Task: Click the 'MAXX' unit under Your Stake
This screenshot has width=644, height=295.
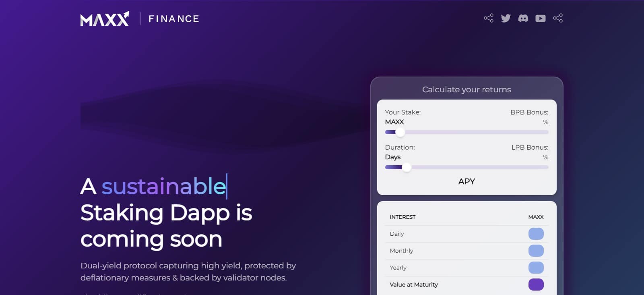Action: (x=394, y=122)
